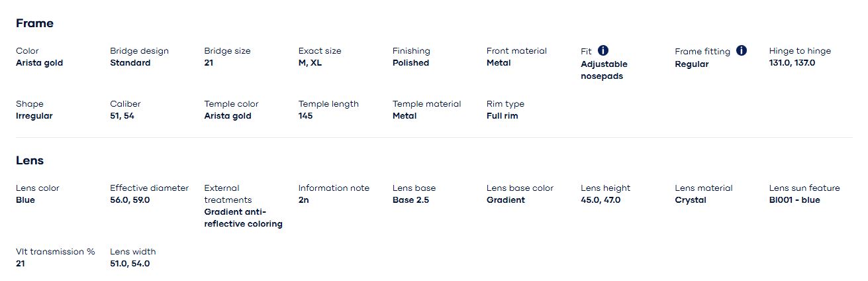The width and height of the screenshot is (868, 281).
Task: Select the Full rim type value
Action: 502,116
